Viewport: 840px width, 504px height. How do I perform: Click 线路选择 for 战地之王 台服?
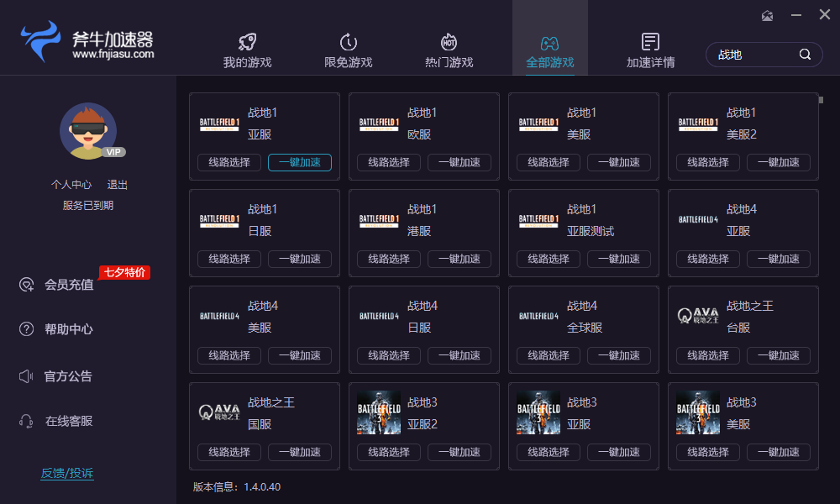point(708,355)
